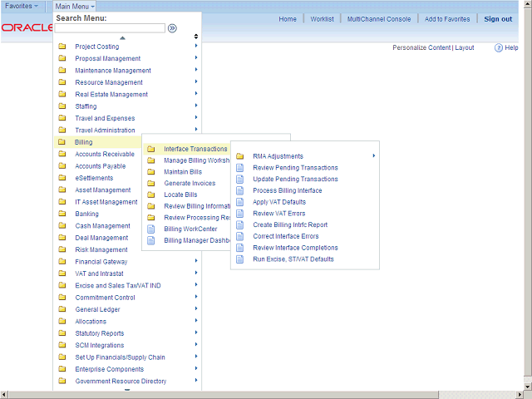Click document icon beside Correct Interface Errors

pyautogui.click(x=240, y=236)
